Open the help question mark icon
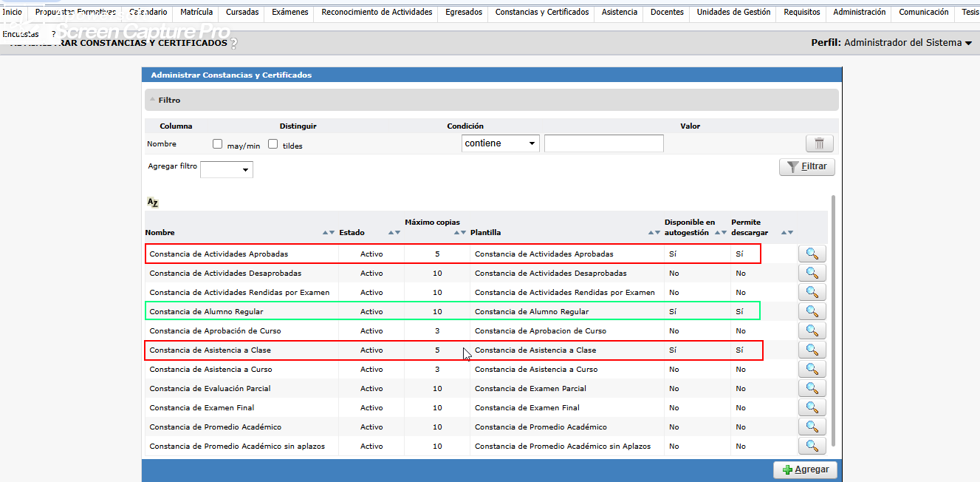Image resolution: width=980 pixels, height=482 pixels. pyautogui.click(x=234, y=44)
